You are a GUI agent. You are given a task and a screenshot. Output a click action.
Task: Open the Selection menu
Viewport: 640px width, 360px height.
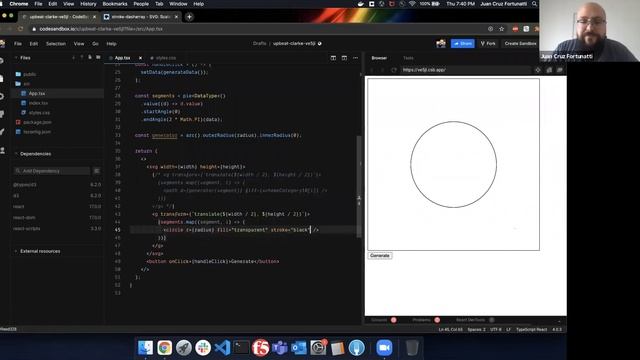(x=56, y=44)
